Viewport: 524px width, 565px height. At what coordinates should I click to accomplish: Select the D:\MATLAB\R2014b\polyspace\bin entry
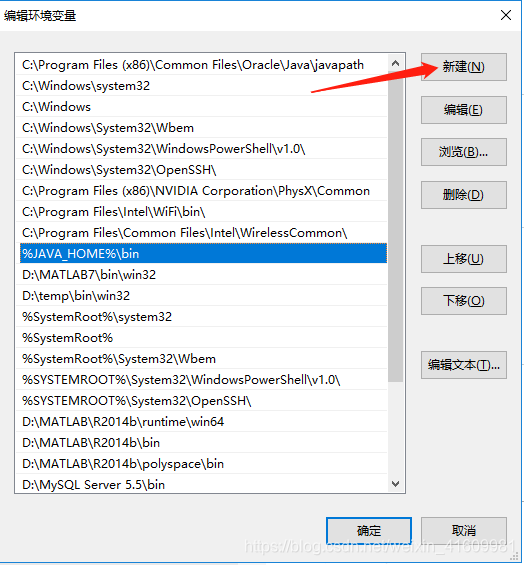click(201, 464)
